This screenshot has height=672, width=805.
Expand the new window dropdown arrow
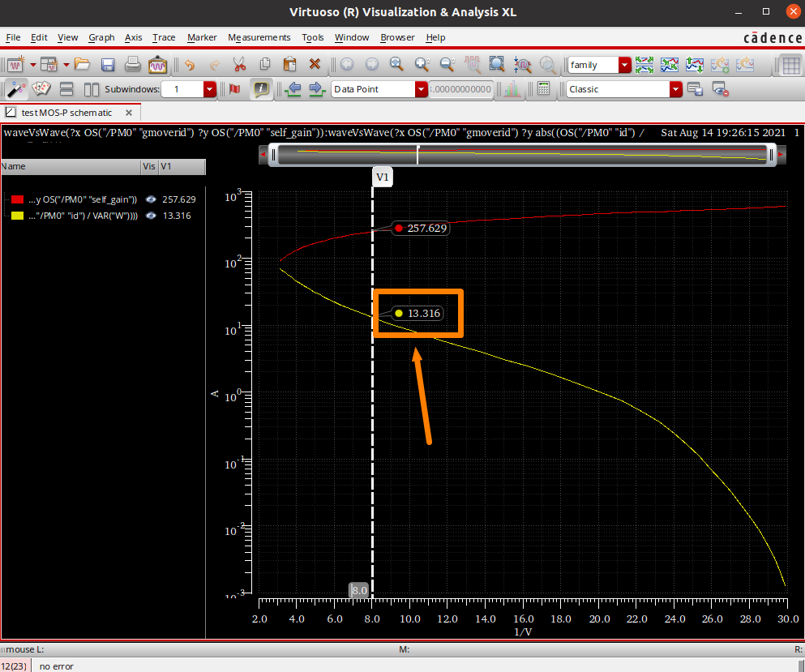33,65
